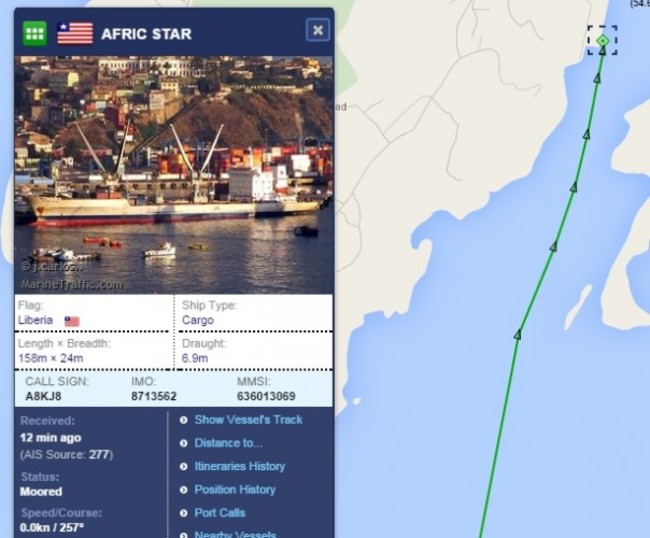The image size is (650, 538).
Task: Click the Liberia flag country link
Action: (36, 320)
